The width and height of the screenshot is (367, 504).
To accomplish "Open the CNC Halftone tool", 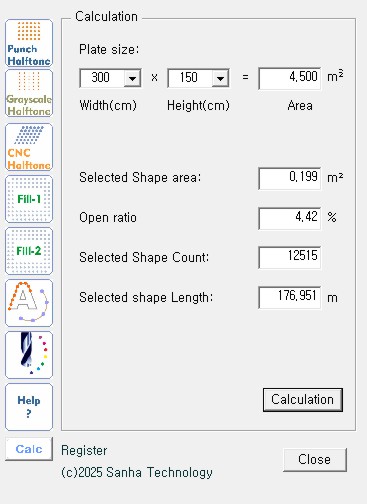I will coord(29,147).
